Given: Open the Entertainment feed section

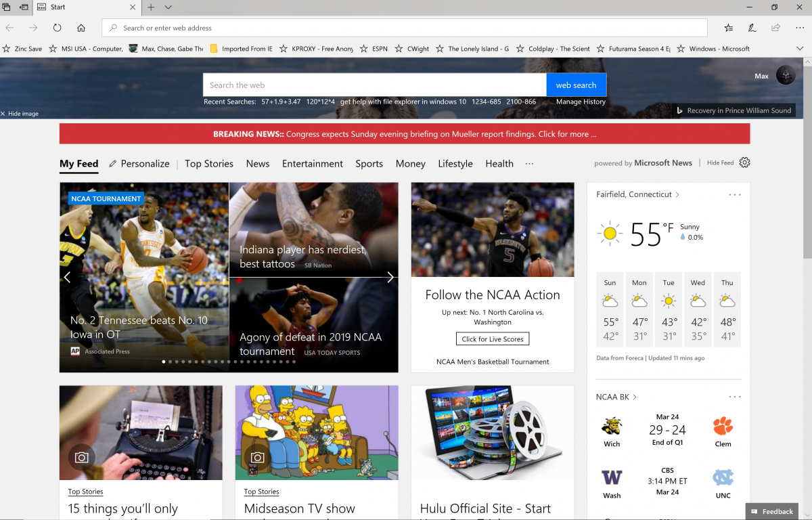Looking at the screenshot, I should click(312, 163).
